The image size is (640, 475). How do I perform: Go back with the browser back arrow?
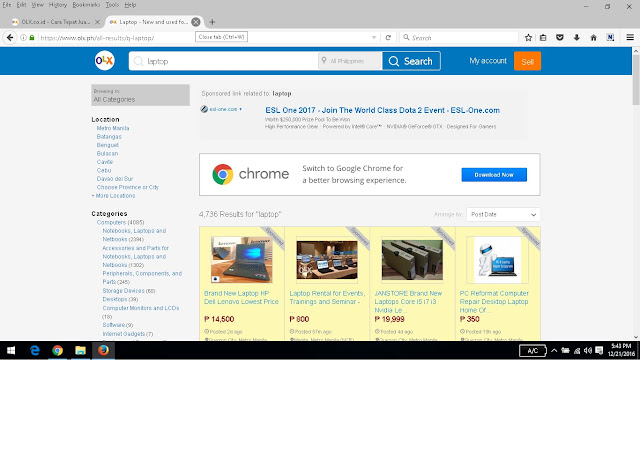(10, 38)
